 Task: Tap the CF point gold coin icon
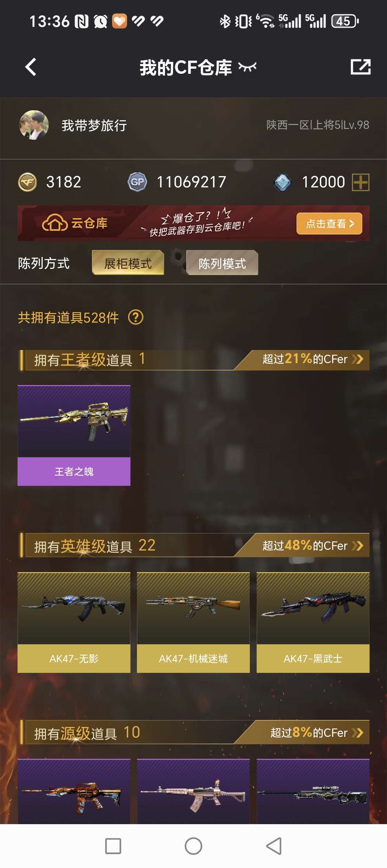tap(27, 182)
